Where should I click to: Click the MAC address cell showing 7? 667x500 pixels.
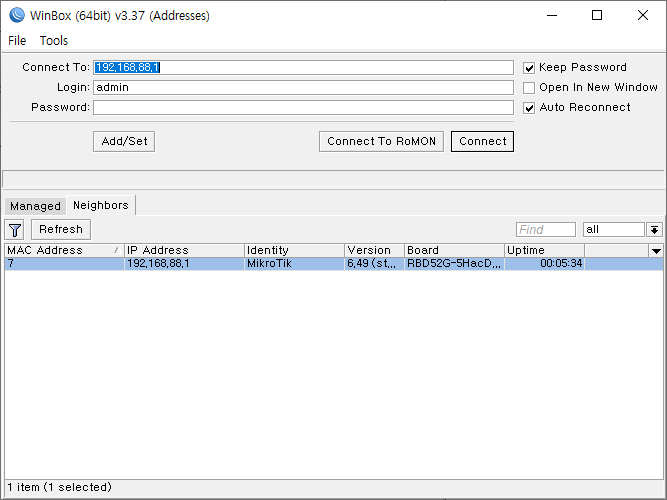pos(64,263)
